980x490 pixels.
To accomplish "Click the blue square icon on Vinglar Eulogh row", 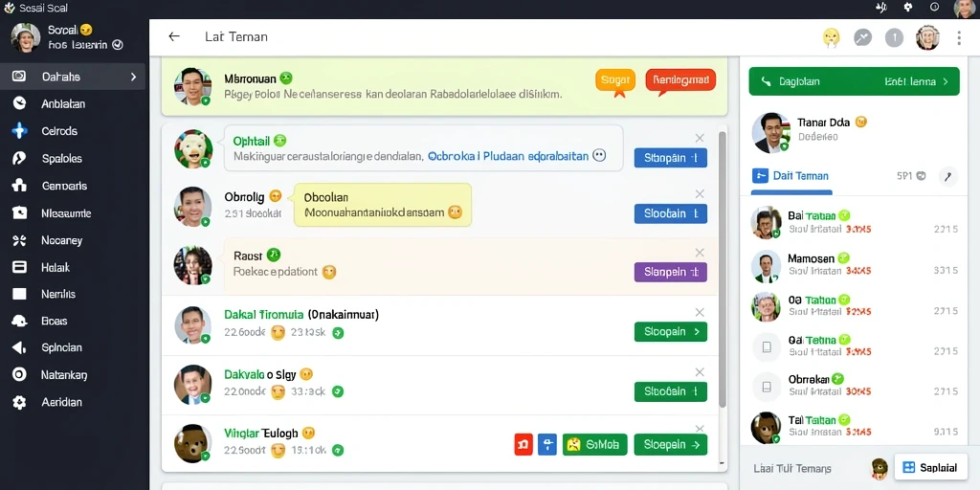I will pyautogui.click(x=546, y=445).
